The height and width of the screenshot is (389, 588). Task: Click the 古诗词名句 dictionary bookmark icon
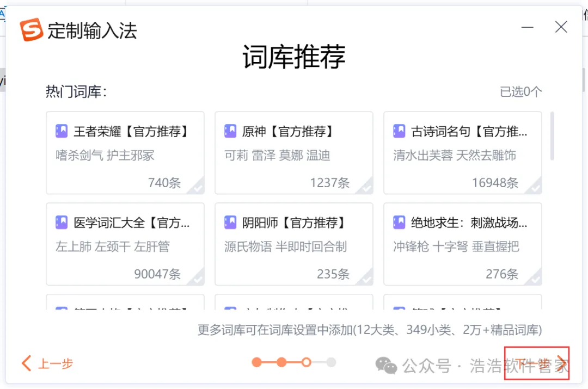pos(399,131)
